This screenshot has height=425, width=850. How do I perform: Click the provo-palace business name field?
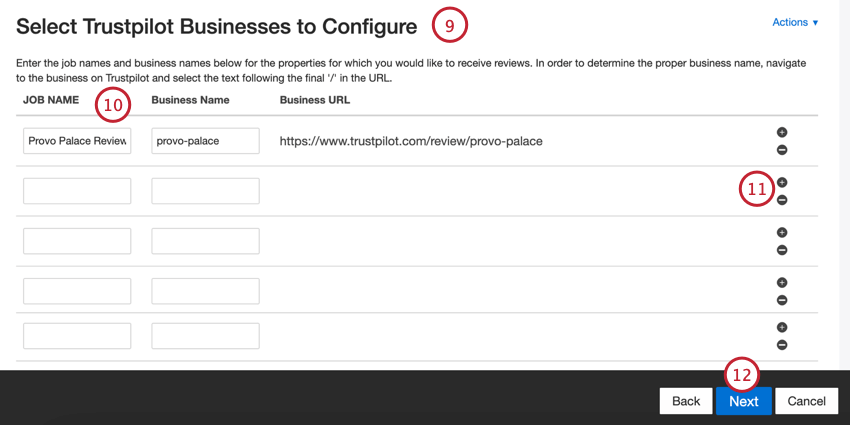coord(205,141)
